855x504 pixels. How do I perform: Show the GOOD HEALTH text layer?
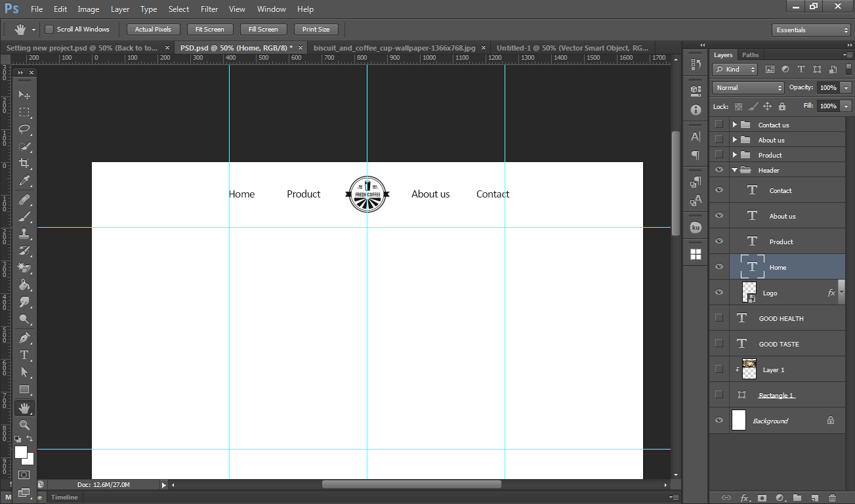click(x=719, y=318)
